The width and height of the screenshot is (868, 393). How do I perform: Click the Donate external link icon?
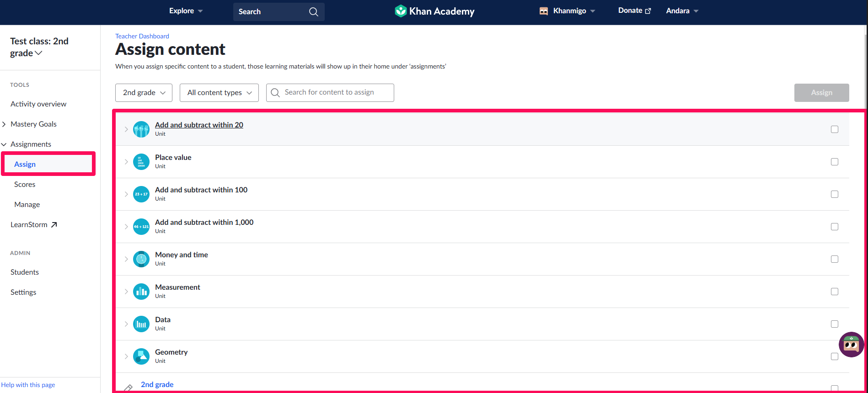[x=648, y=11]
